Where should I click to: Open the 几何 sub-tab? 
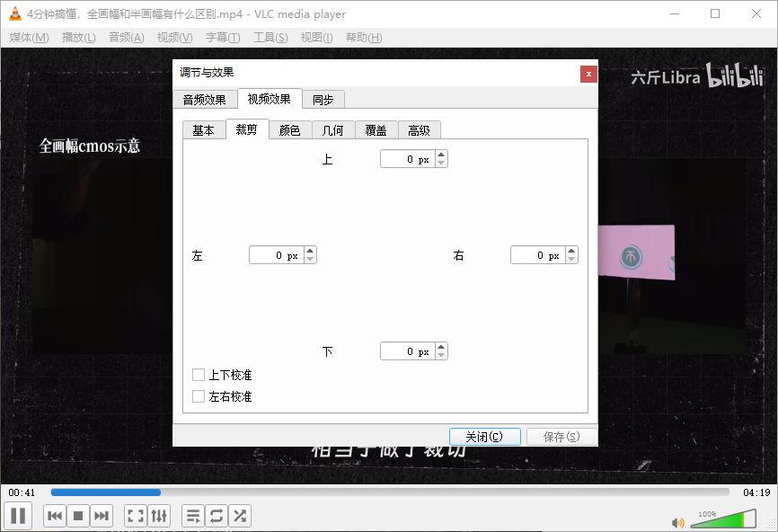(x=333, y=130)
